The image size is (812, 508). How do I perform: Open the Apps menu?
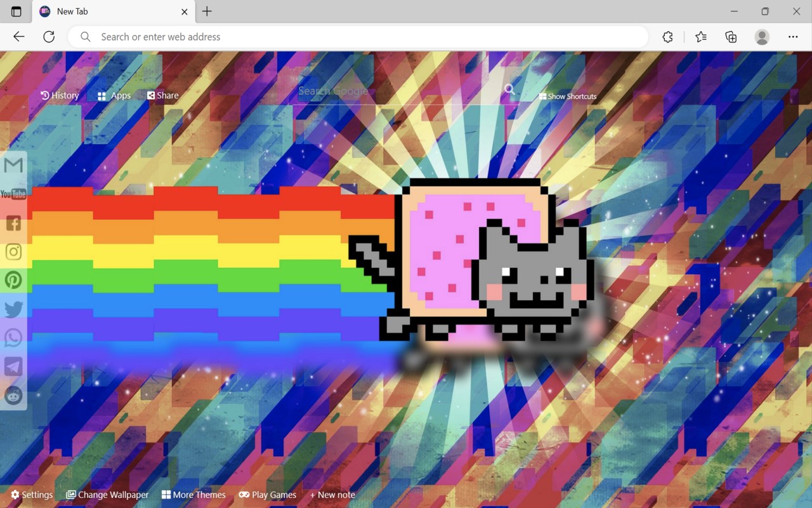[114, 96]
